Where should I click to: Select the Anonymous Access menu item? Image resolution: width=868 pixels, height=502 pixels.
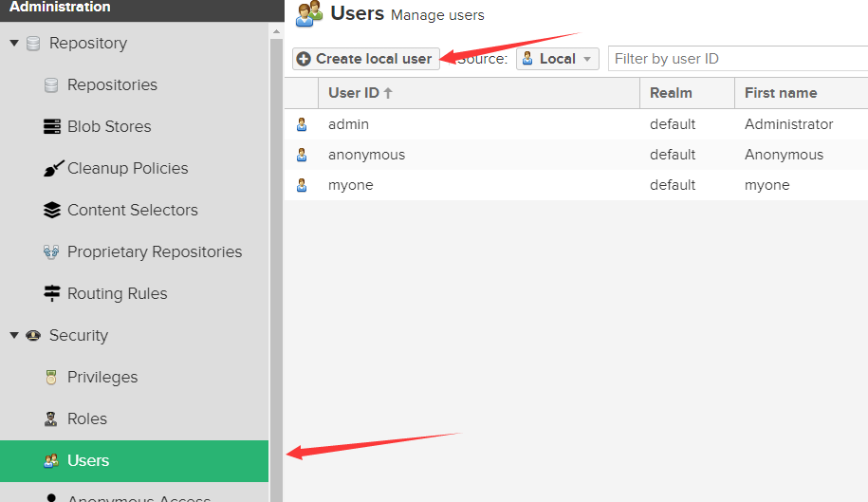tap(139, 497)
